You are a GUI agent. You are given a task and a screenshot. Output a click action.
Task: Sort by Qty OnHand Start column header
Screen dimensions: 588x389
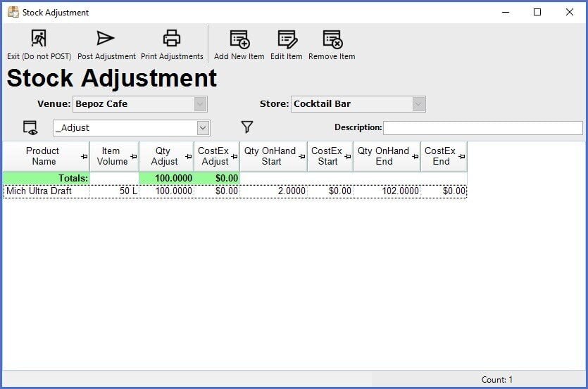click(x=270, y=156)
